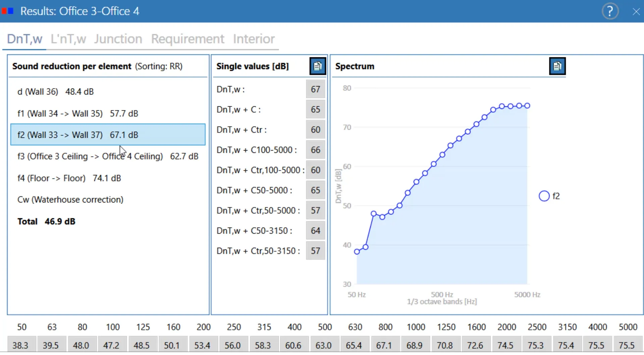Open help with the question mark icon
Viewport: 644px width, 355px height.
click(x=610, y=11)
